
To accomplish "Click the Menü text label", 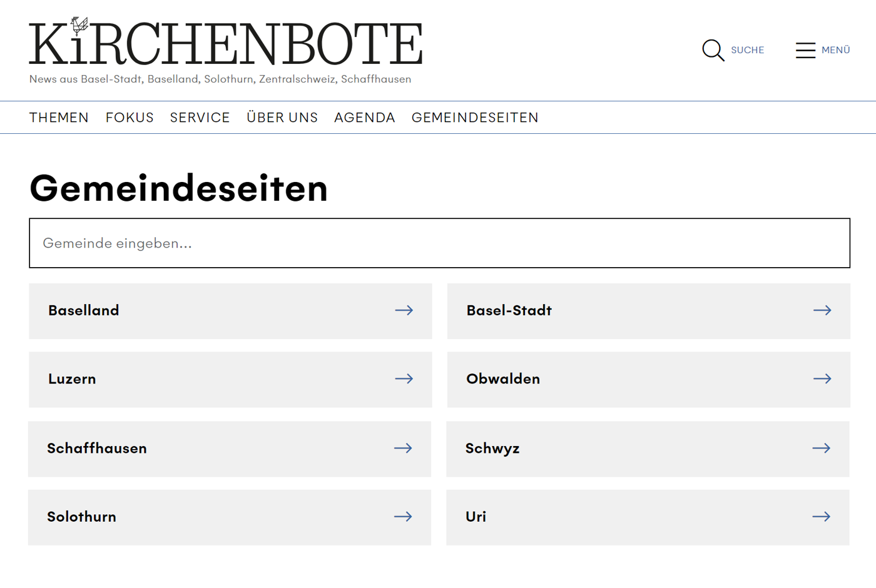I will 835,50.
